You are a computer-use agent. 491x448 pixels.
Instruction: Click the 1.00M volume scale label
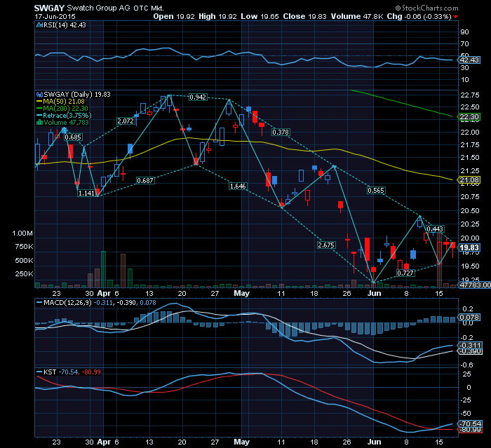point(22,233)
